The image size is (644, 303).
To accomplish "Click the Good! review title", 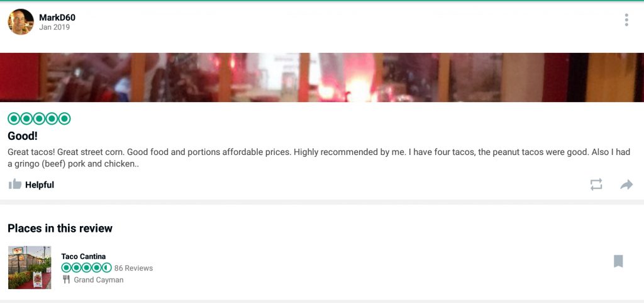I will point(23,136).
